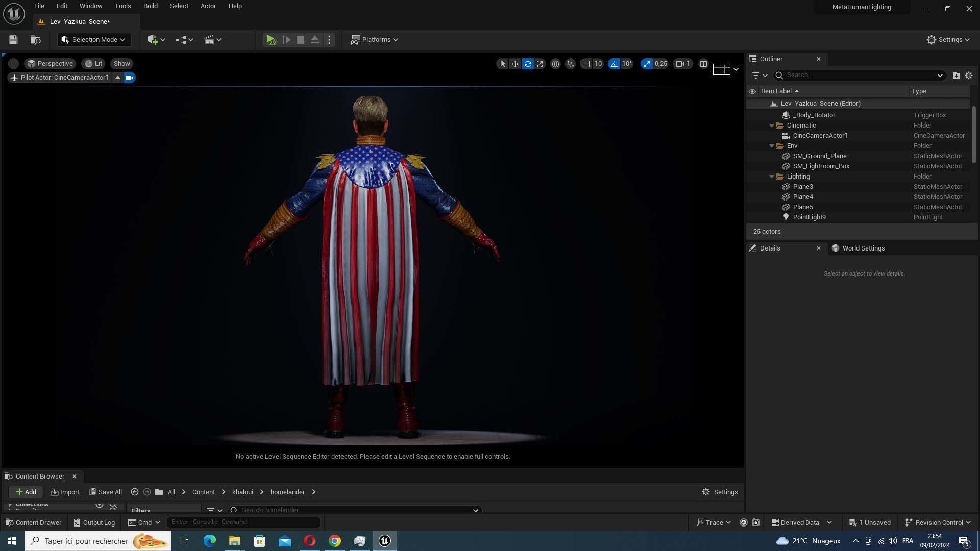Open the Edit menu
Image resolution: width=980 pixels, height=551 pixels.
62,6
